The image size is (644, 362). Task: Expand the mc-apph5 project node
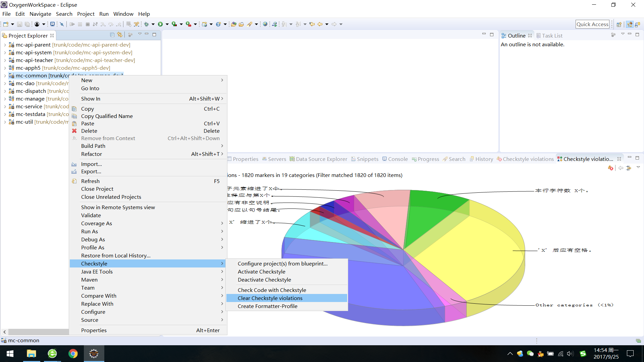point(5,68)
